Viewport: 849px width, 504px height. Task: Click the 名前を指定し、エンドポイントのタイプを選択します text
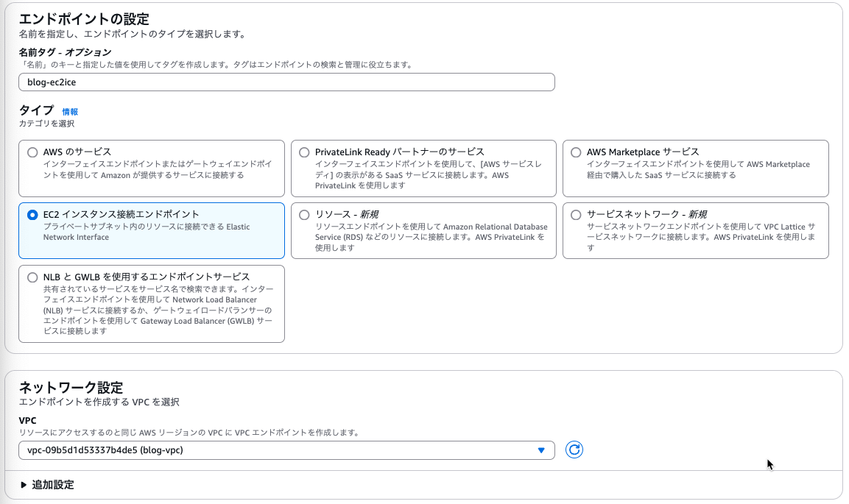coord(133,34)
